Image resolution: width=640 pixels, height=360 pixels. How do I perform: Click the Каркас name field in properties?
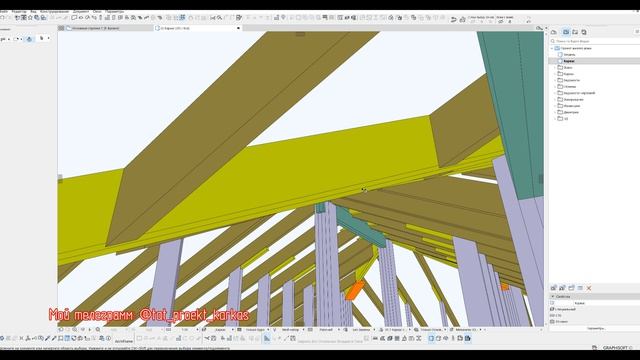[x=606, y=303]
